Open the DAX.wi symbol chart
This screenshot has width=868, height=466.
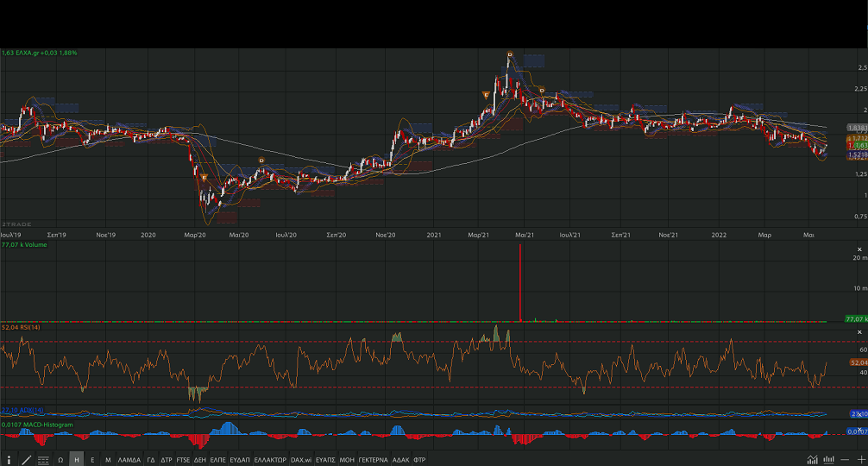coord(301,460)
